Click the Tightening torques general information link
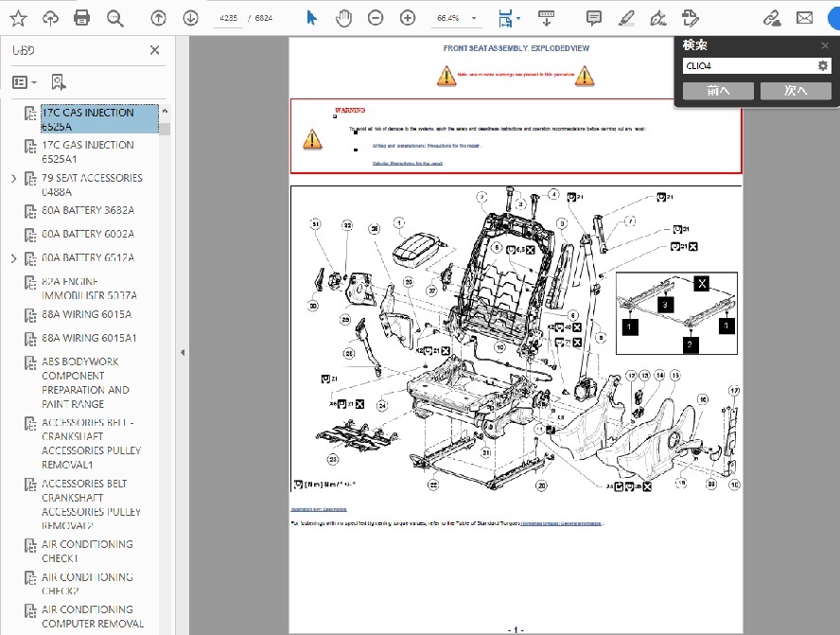Image resolution: width=840 pixels, height=635 pixels. [561, 523]
